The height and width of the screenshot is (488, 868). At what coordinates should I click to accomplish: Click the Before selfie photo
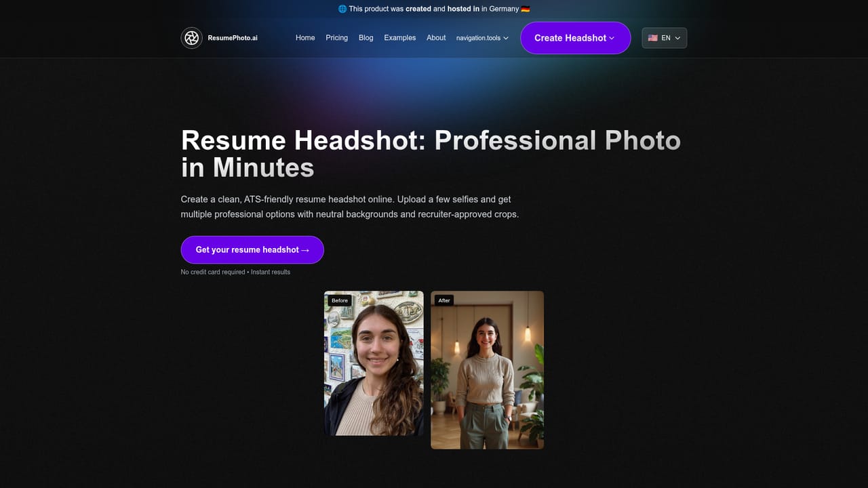point(374,363)
